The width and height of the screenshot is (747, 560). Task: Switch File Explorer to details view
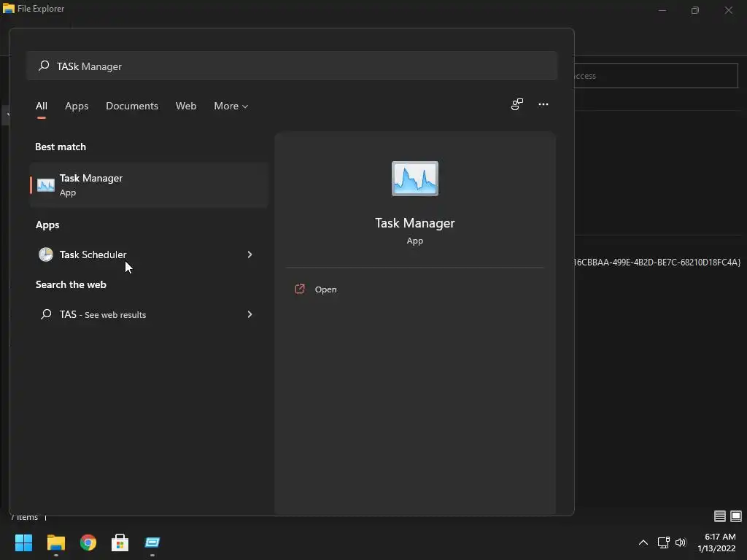720,516
